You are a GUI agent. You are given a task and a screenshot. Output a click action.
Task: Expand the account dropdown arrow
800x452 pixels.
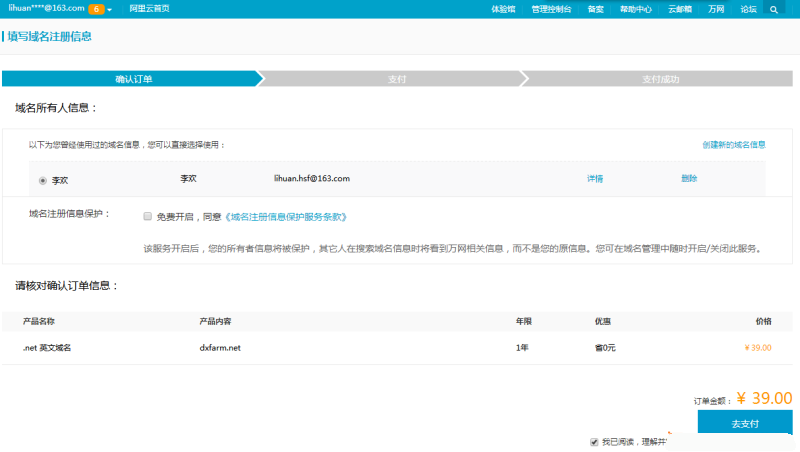(109, 10)
